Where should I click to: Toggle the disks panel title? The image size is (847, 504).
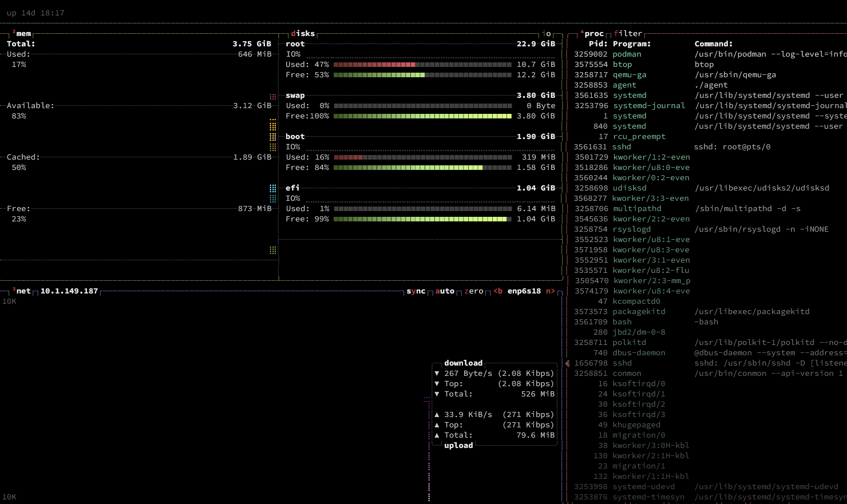tap(303, 34)
